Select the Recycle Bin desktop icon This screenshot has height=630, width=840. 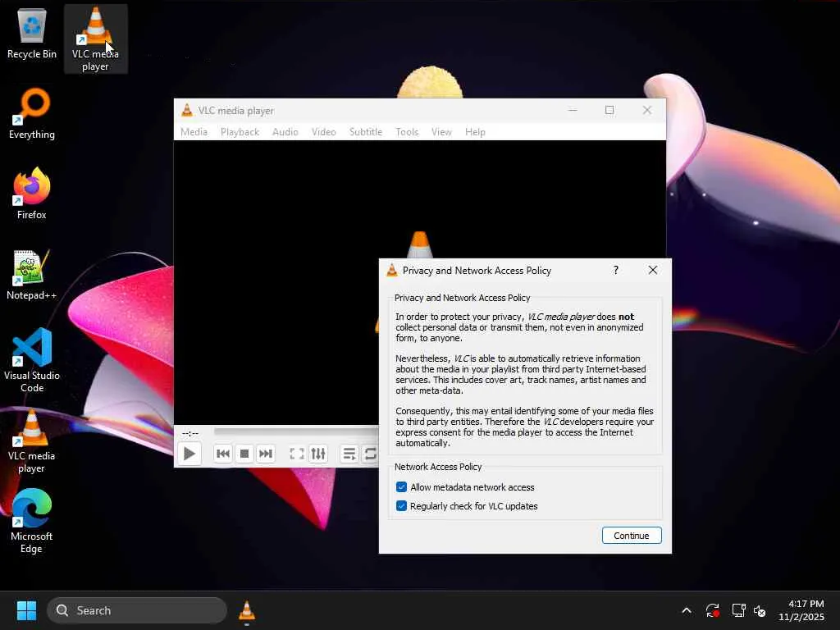(32, 34)
